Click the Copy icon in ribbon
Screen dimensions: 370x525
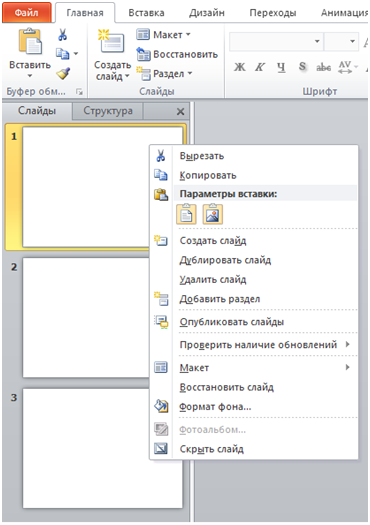point(62,54)
